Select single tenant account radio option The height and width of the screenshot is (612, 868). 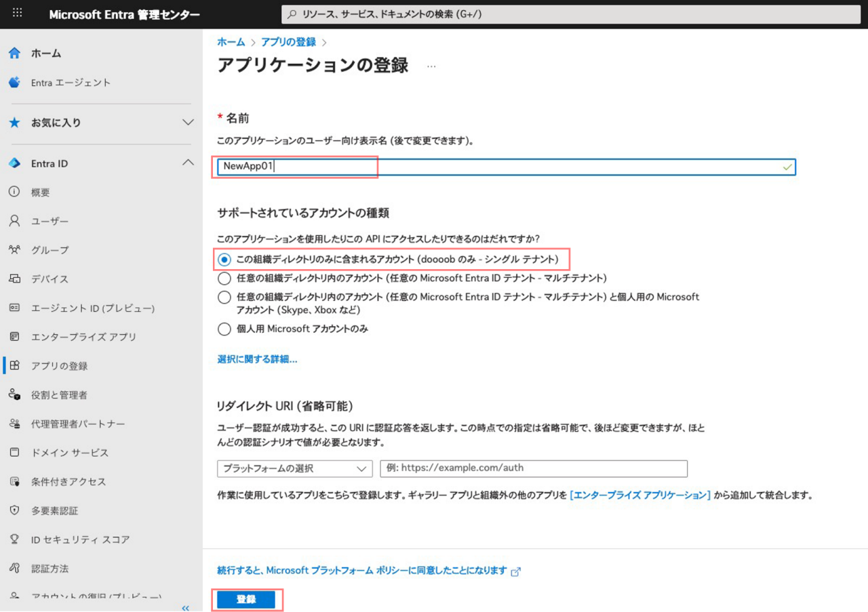224,260
